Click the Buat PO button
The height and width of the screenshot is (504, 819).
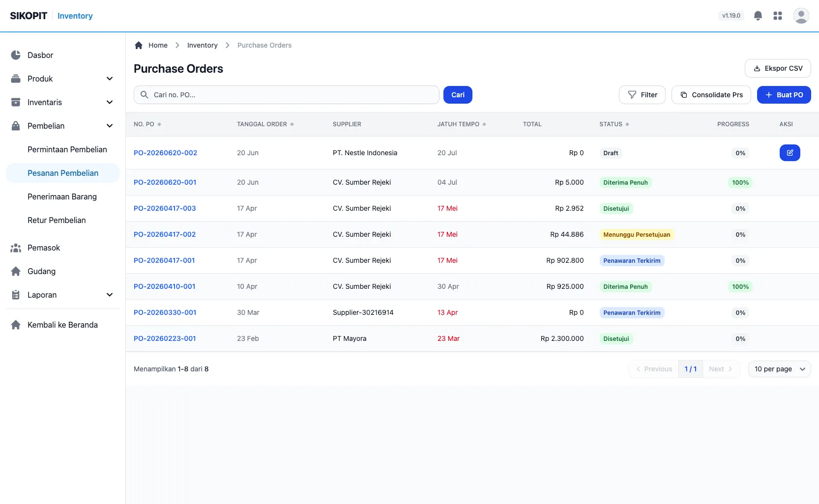pos(784,95)
